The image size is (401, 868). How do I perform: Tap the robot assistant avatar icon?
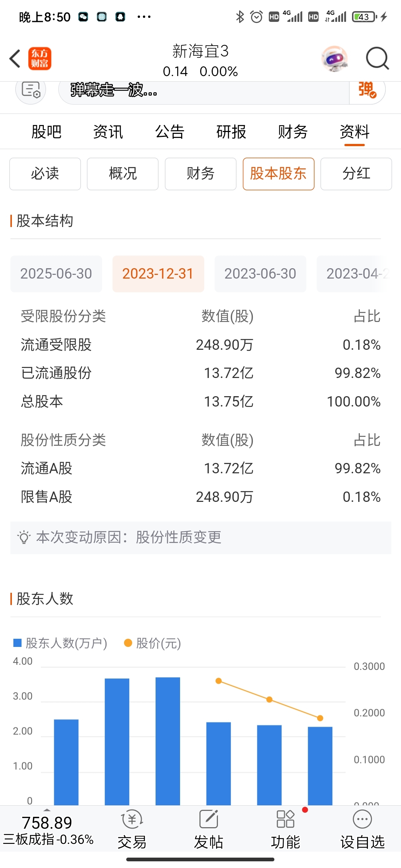(x=335, y=59)
